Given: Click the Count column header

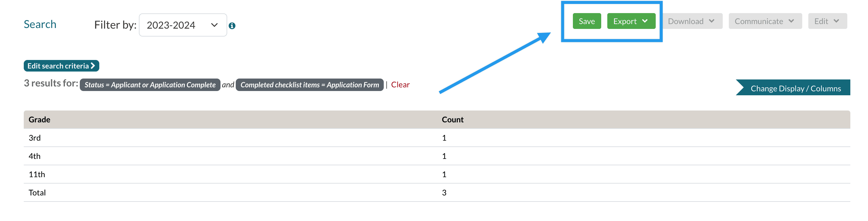Looking at the screenshot, I should pos(453,120).
